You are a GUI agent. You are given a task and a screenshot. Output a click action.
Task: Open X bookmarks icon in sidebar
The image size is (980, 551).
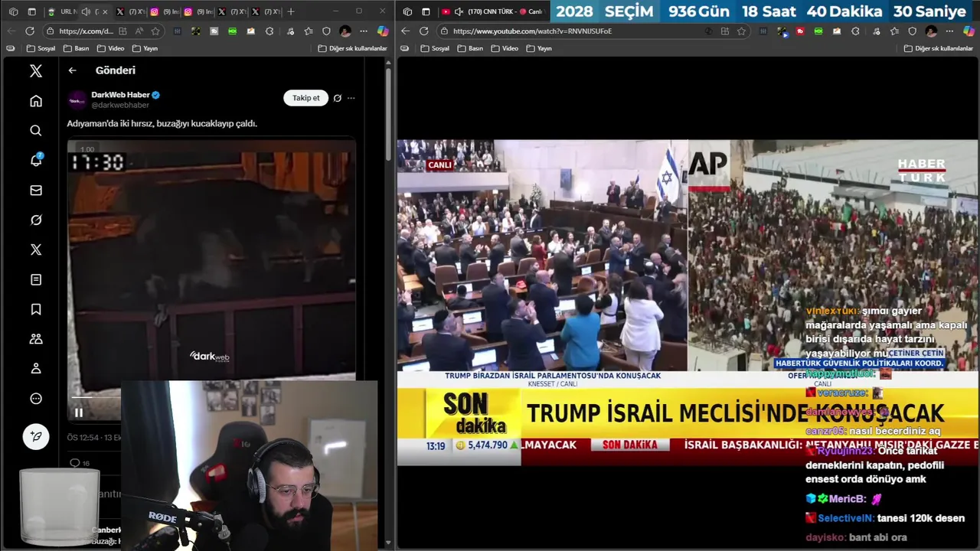[36, 309]
